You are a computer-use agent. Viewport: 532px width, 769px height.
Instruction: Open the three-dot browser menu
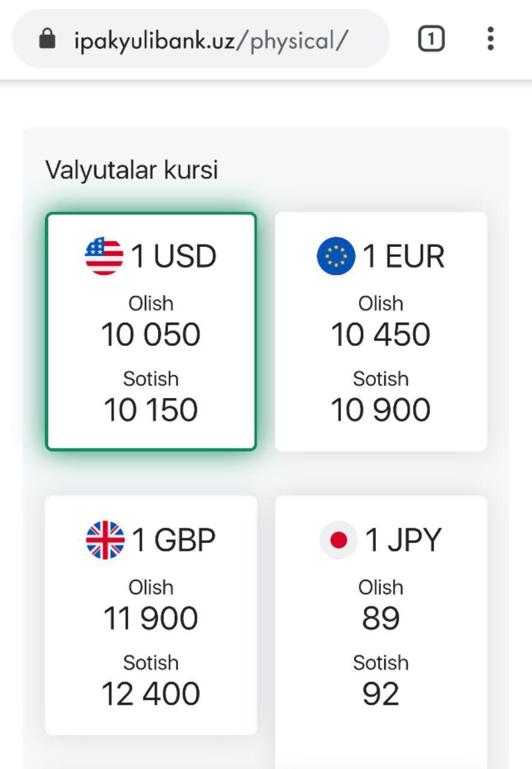pyautogui.click(x=491, y=39)
